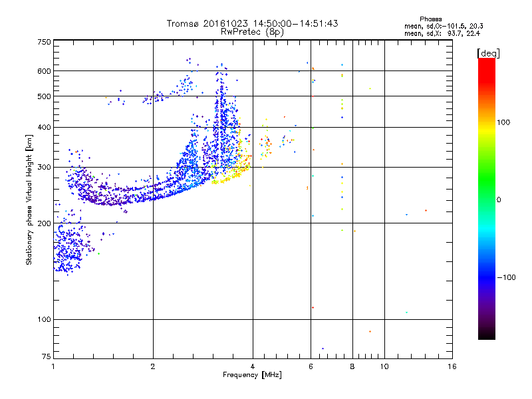Click the x-axis tick label "2"
532x399 pixels.
[153, 366]
